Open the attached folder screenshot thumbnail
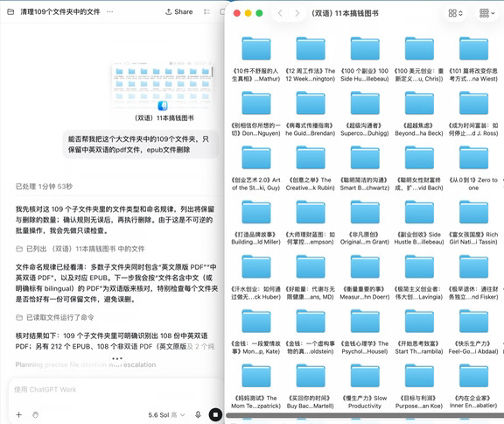 tap(163, 85)
